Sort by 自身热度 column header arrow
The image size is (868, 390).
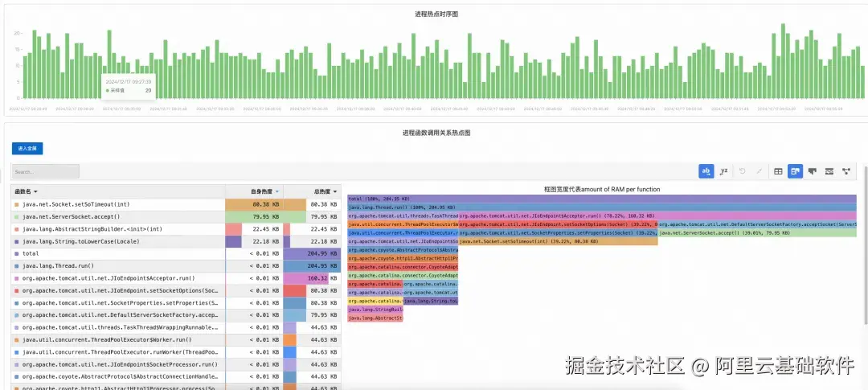[276, 191]
